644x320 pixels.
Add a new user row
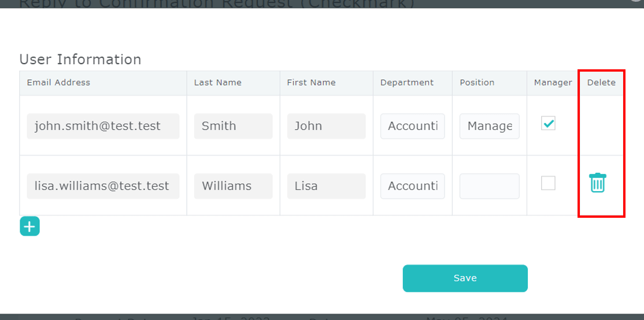pos(29,226)
